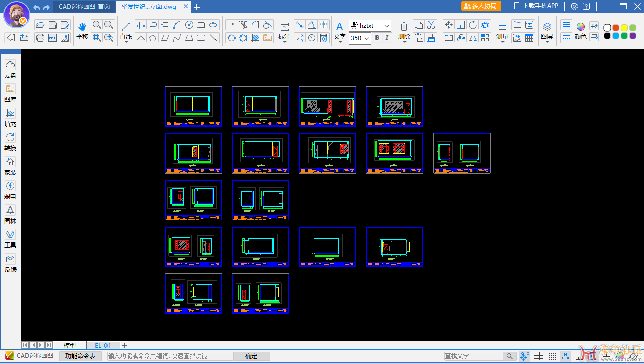Choose the pentagon polygon tool

point(153,38)
